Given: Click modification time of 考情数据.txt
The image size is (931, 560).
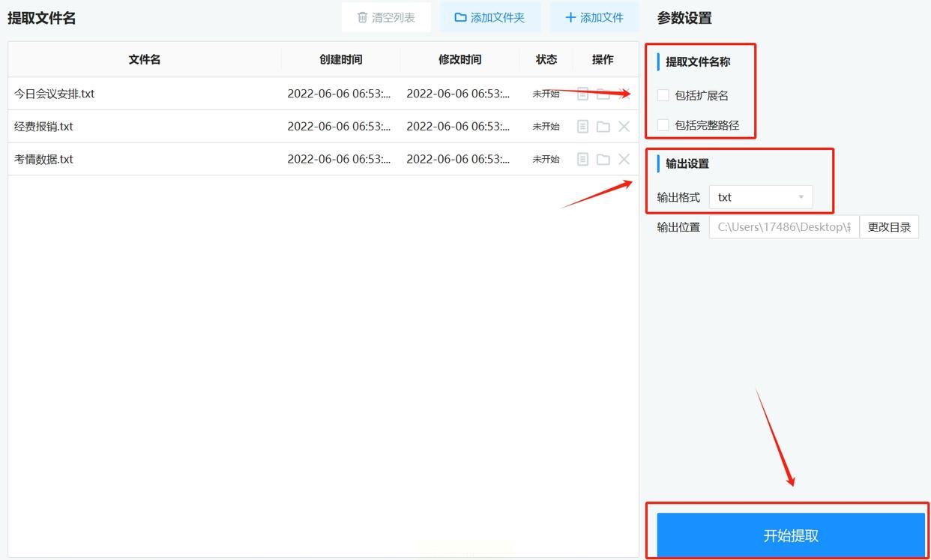Looking at the screenshot, I should tap(458, 159).
